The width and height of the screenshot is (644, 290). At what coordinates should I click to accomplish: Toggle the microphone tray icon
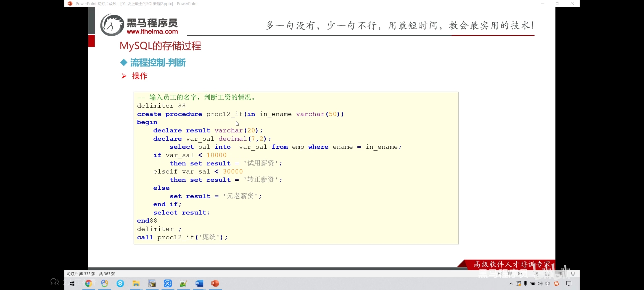(526, 284)
